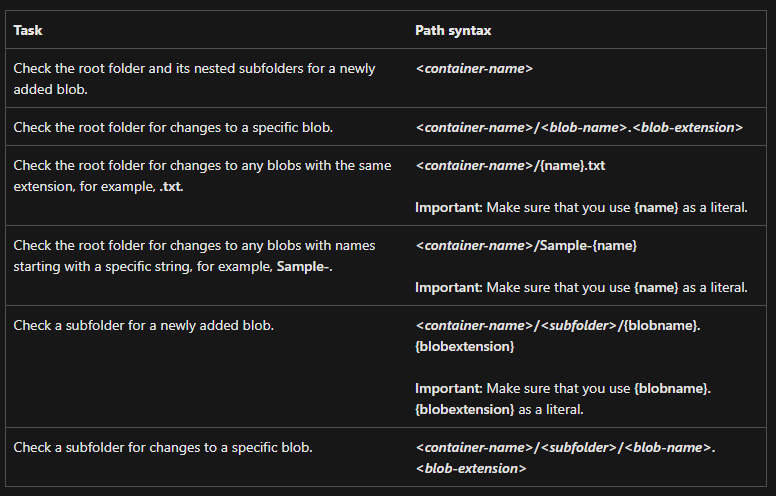Click the Important note under {name}.txt
776x496 pixels.
pos(581,207)
